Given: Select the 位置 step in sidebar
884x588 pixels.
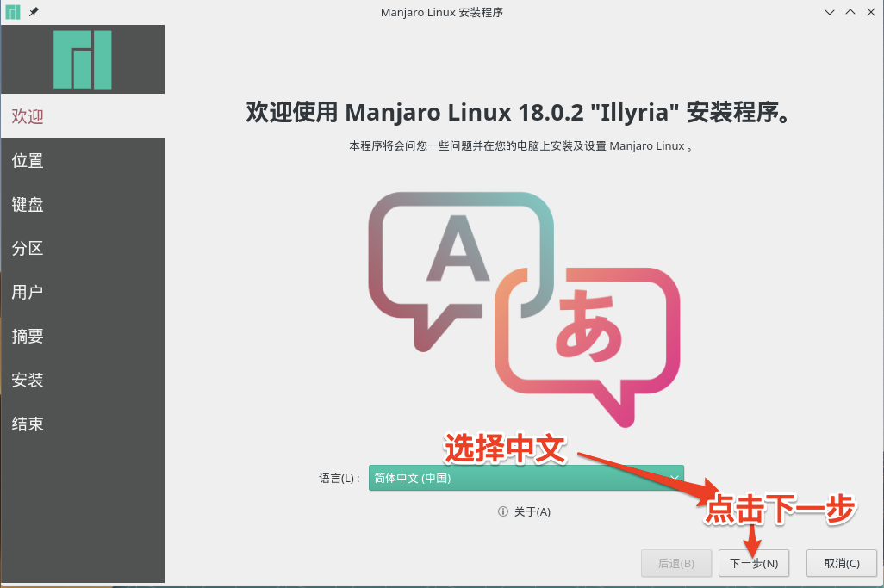Looking at the screenshot, I should [x=83, y=160].
